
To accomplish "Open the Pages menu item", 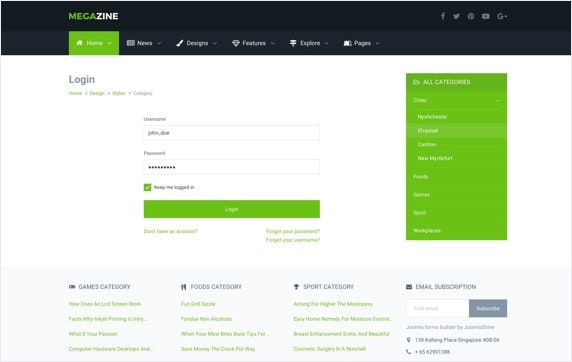I will tap(362, 43).
